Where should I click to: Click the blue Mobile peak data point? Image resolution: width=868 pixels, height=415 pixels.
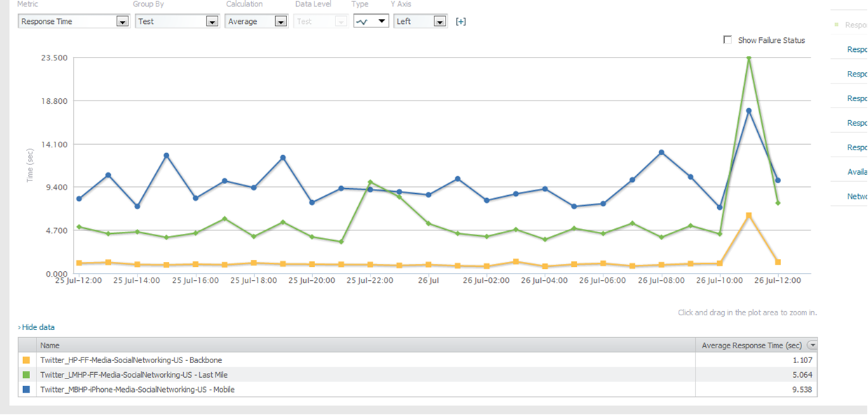click(749, 111)
